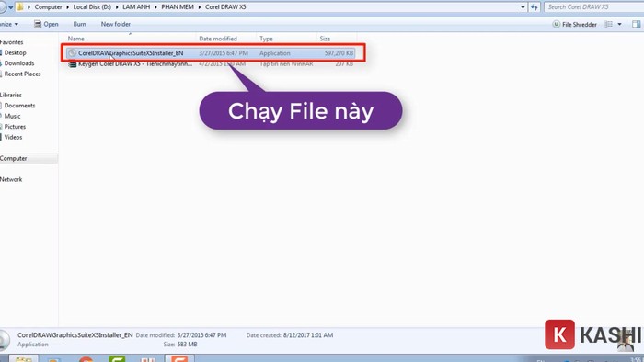
Task: Open the green Camtasia taskbar icon
Action: click(117, 358)
